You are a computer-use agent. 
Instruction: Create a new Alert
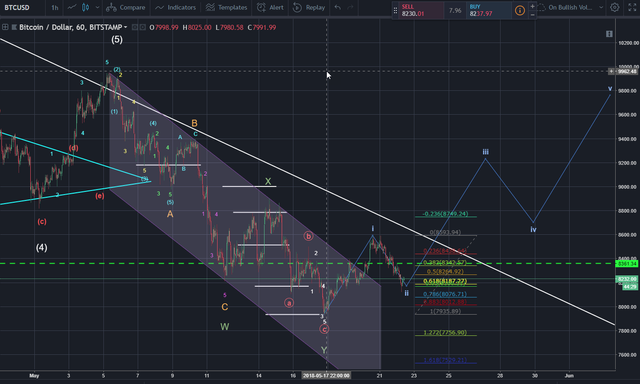[x=270, y=7]
